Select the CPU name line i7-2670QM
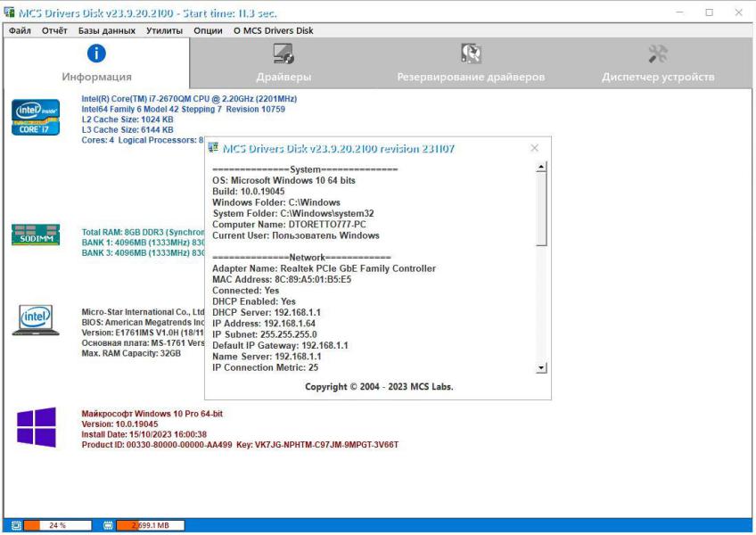 189,99
